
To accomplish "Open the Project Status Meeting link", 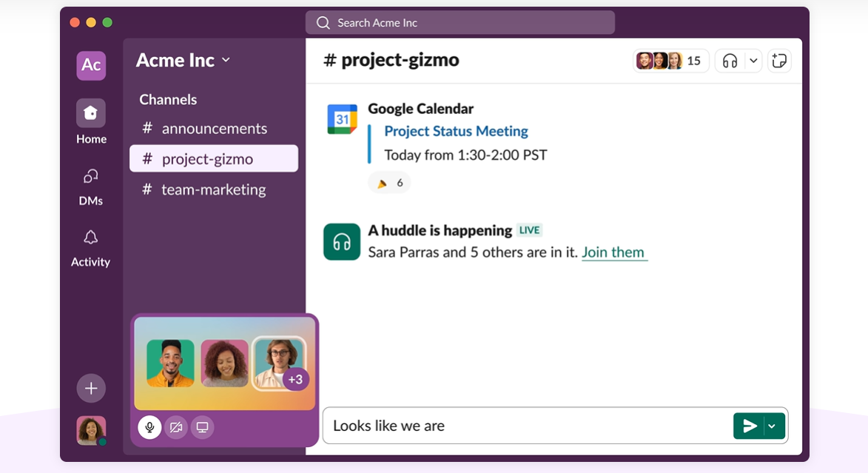I will pos(455,131).
